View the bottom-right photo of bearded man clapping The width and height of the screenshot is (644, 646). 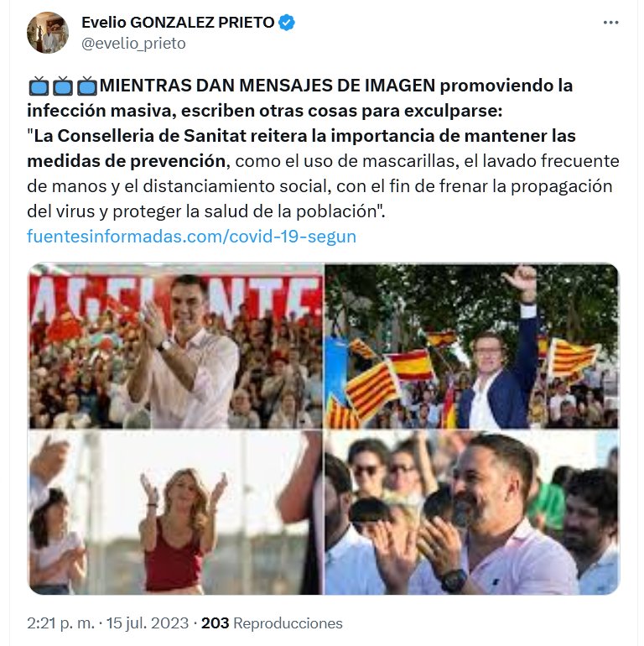pos(472,512)
